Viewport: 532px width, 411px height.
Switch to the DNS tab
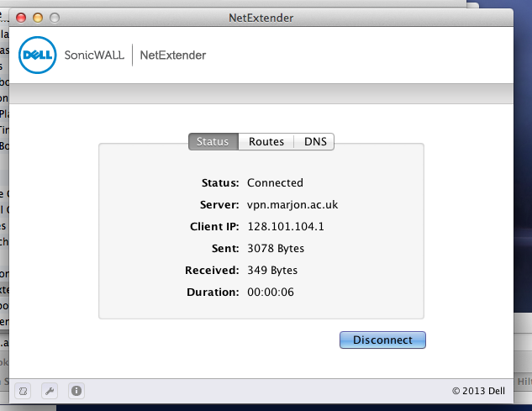pyautogui.click(x=314, y=141)
